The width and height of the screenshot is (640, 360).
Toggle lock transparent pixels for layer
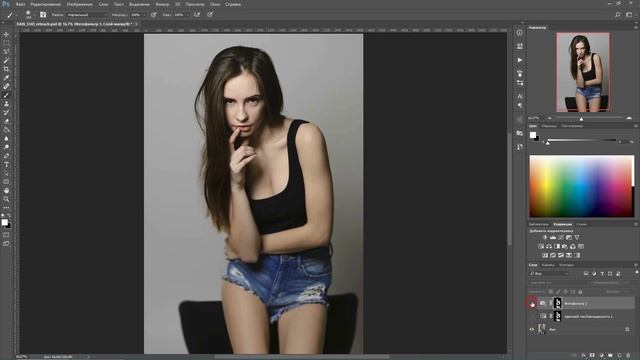click(551, 292)
